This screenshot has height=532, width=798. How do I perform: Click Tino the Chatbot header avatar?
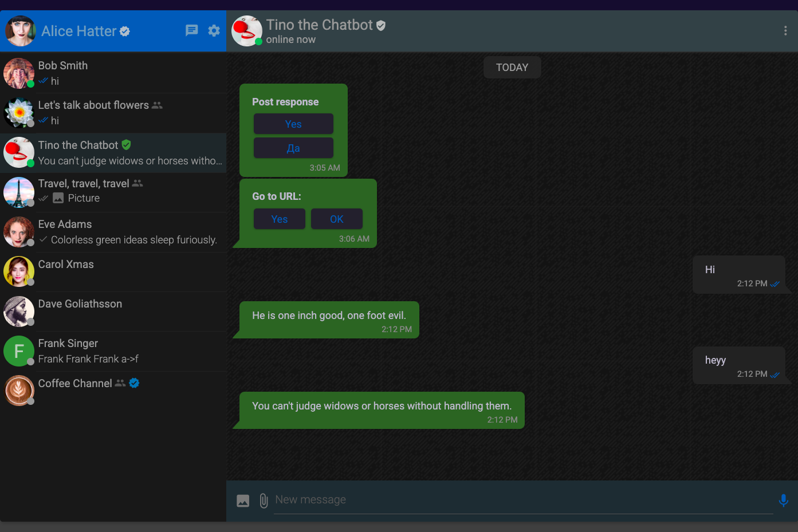(x=247, y=31)
